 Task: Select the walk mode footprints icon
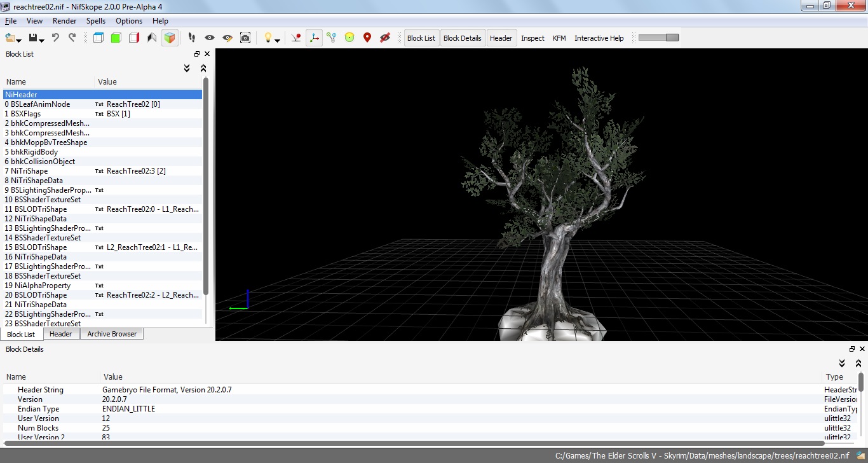pos(192,38)
